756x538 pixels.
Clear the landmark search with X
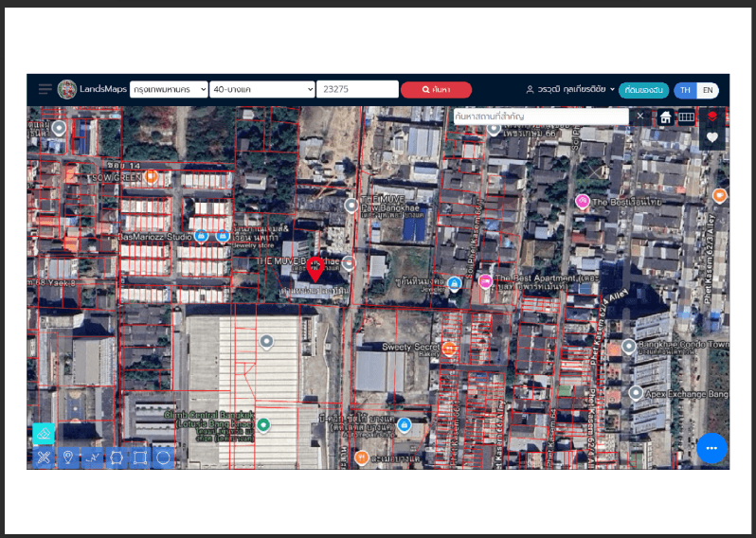(x=639, y=117)
